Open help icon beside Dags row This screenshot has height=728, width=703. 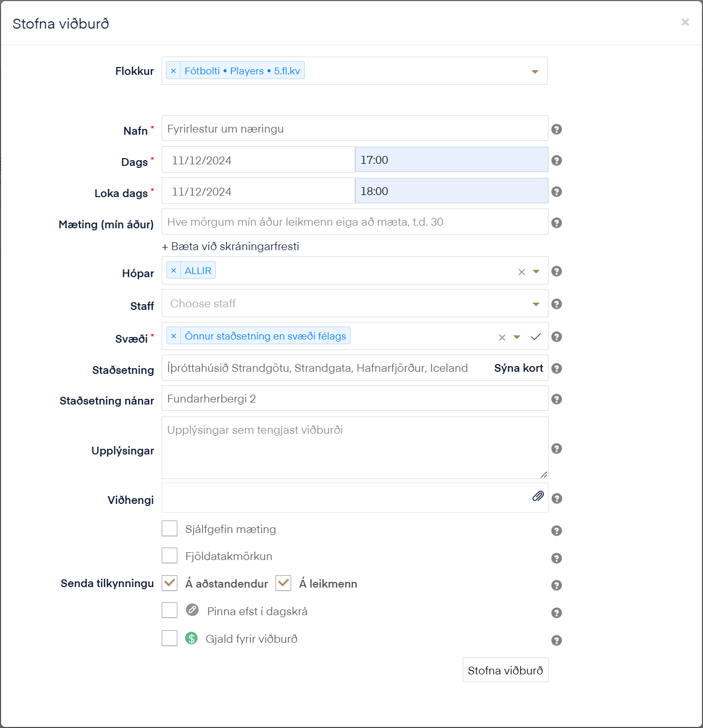pos(556,160)
